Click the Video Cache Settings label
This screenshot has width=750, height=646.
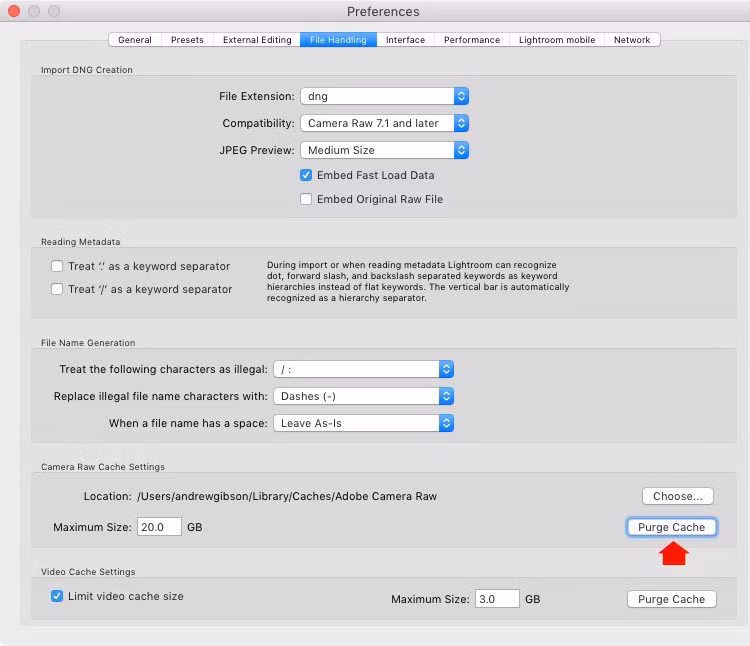tap(88, 572)
